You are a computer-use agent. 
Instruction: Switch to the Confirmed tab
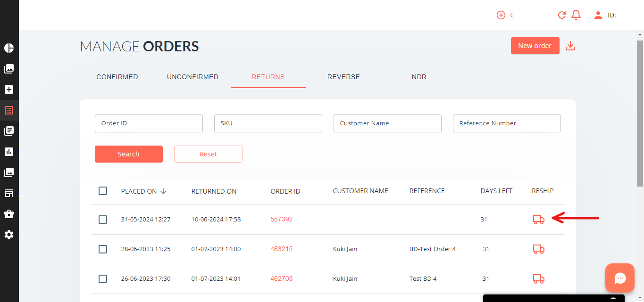[117, 77]
